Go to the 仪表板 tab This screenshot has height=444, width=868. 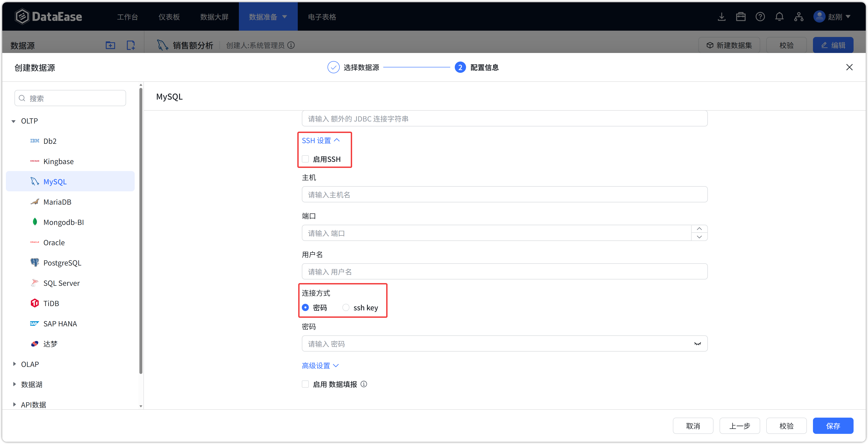(169, 17)
